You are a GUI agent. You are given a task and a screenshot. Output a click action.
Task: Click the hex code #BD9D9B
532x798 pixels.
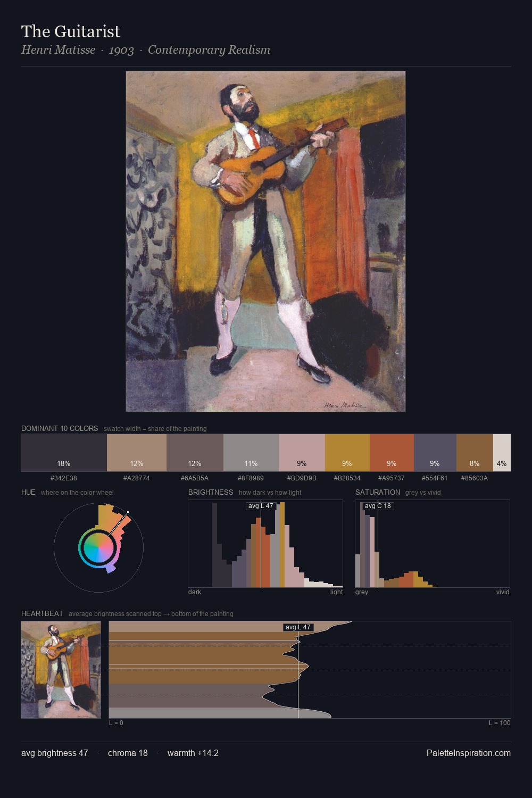coord(302,478)
